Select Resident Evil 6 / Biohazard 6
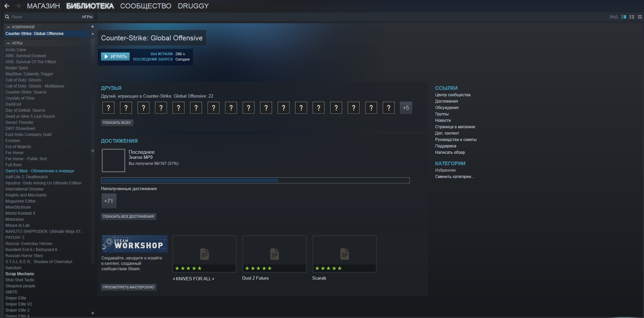This screenshot has width=644, height=318. 31,250
